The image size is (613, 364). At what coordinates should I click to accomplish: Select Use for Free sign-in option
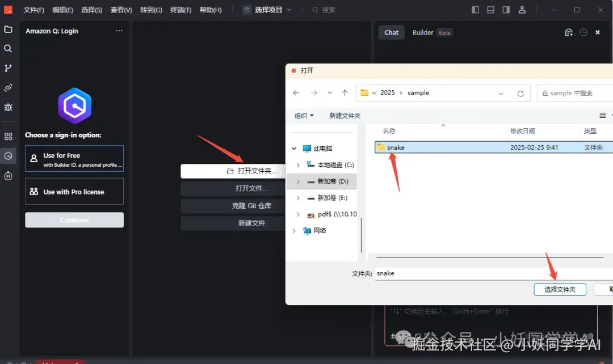[x=74, y=159]
